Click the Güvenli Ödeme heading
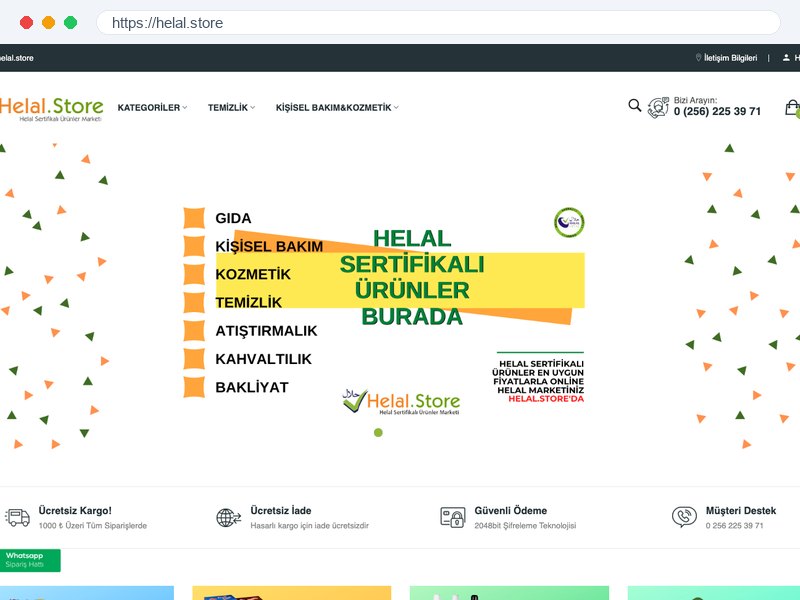 point(511,511)
